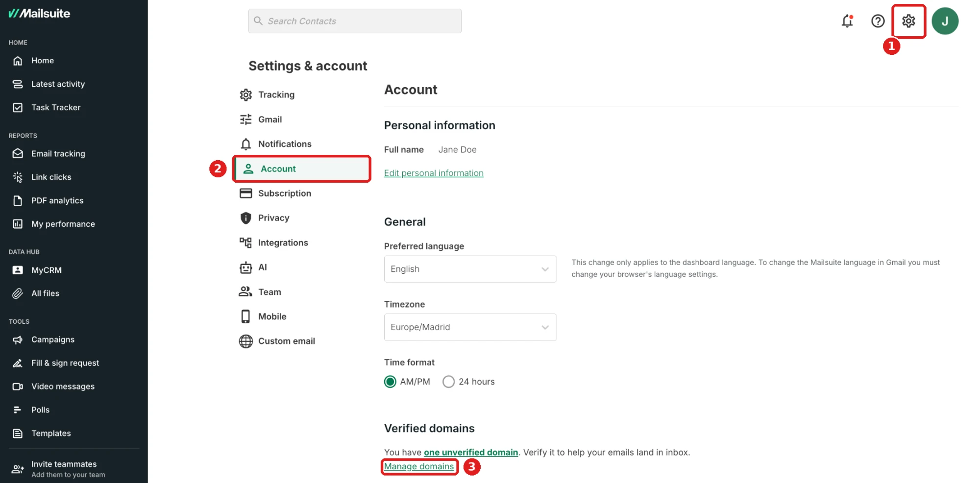This screenshot has height=483, width=980.
Task: Expand the Timezone Europe/Madrid dropdown
Action: coord(470,327)
